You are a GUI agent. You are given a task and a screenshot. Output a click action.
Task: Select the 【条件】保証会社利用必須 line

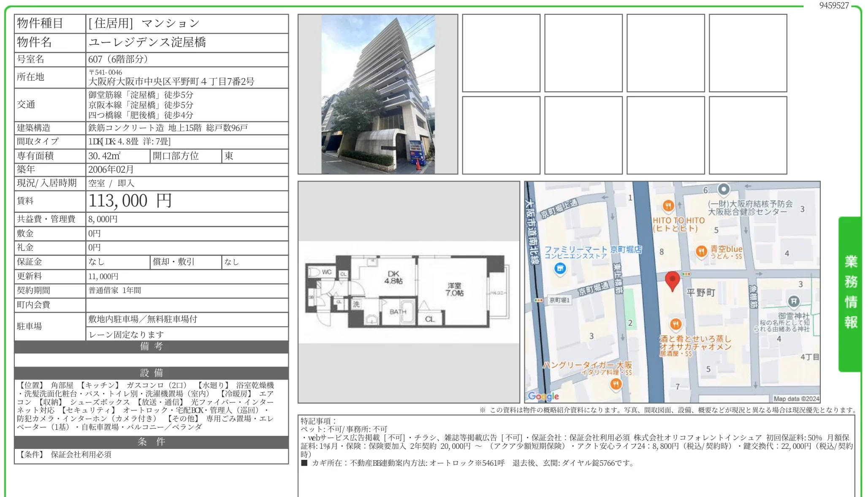coord(64,454)
